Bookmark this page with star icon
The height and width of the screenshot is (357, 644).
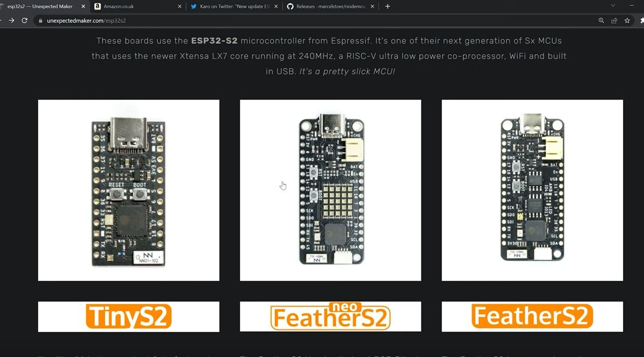[x=627, y=20]
